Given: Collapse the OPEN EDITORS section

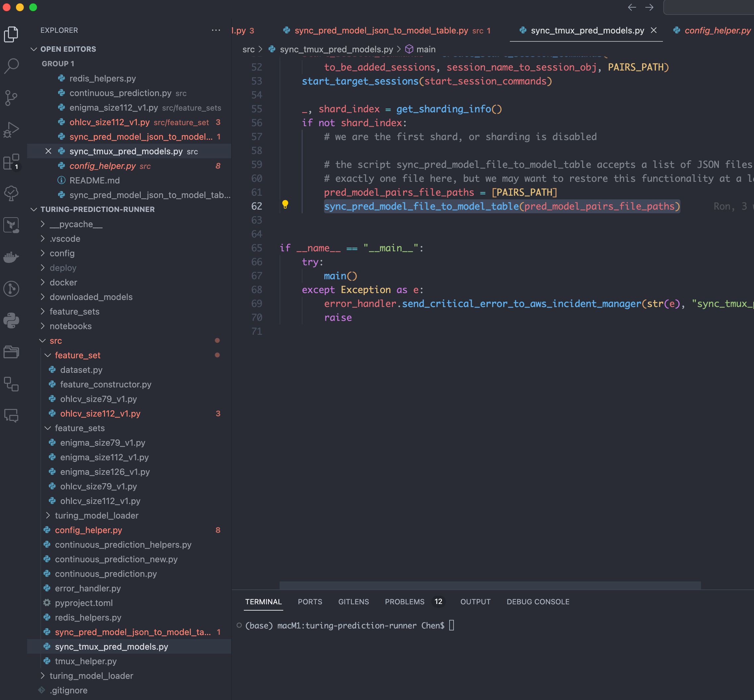Looking at the screenshot, I should [34, 49].
